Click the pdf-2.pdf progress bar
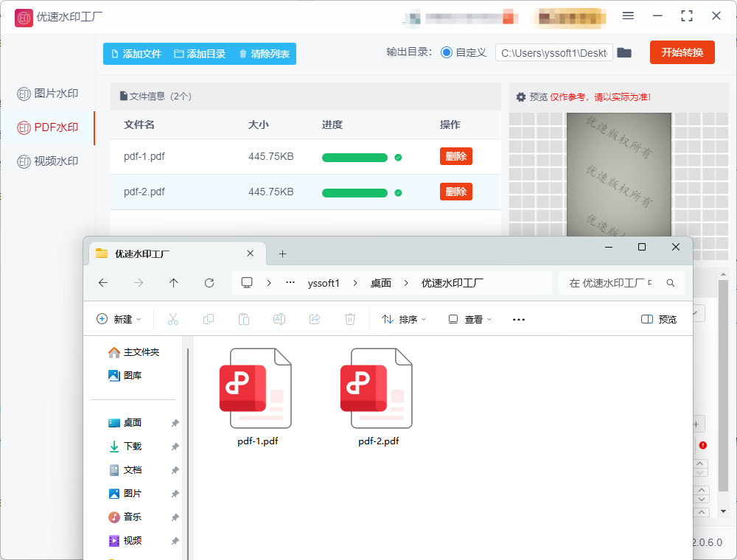The width and height of the screenshot is (737, 560). pos(354,192)
